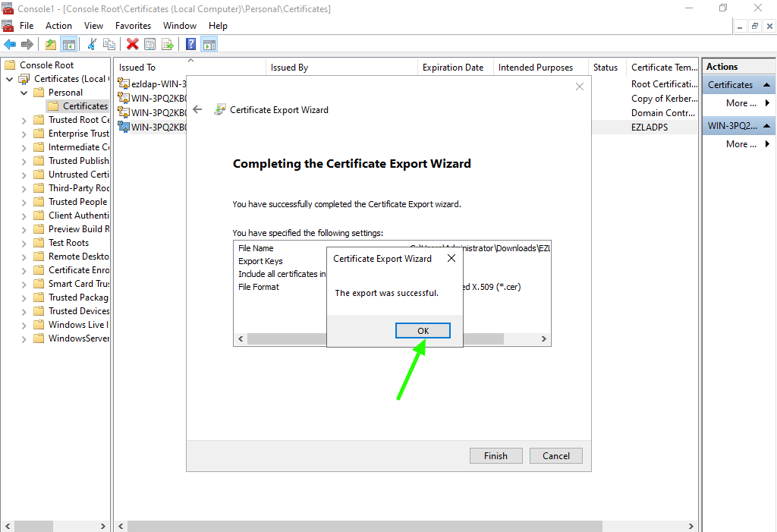
Task: Toggle Show/Hide Console Tree toolbar icon
Action: point(68,45)
